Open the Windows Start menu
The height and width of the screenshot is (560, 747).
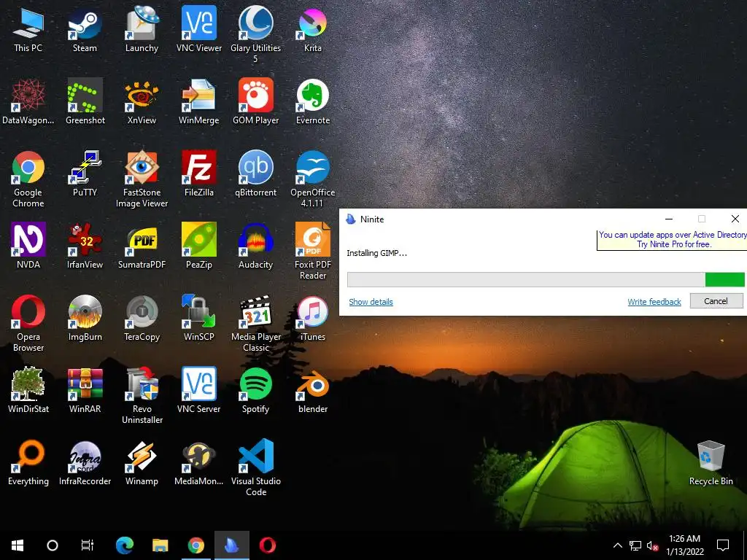(18, 545)
